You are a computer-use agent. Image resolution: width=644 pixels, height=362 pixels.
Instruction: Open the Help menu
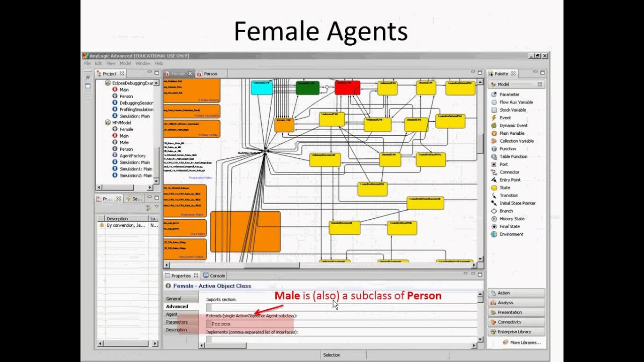click(159, 64)
